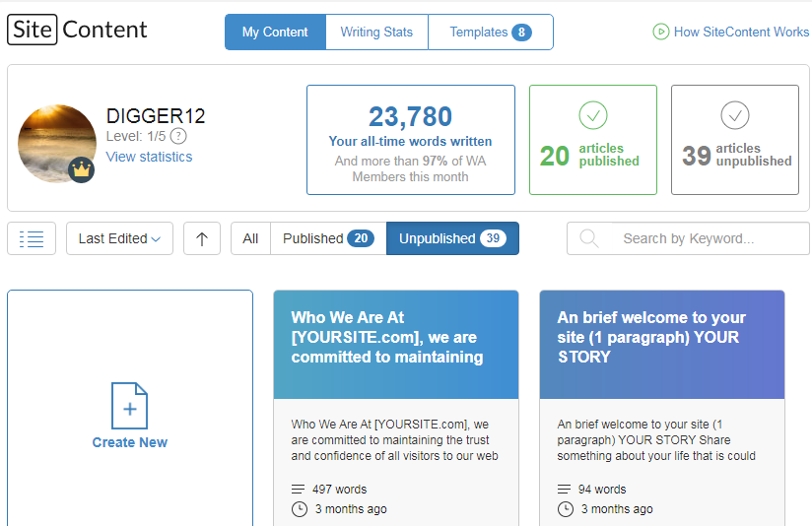Click the Who We Are At excerpt text
812x526 pixels.
[x=394, y=440]
